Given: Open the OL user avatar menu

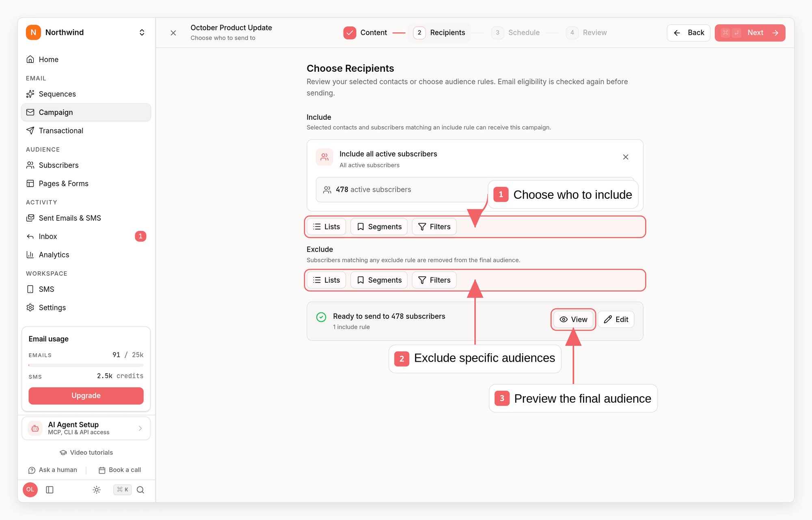Looking at the screenshot, I should pos(30,490).
